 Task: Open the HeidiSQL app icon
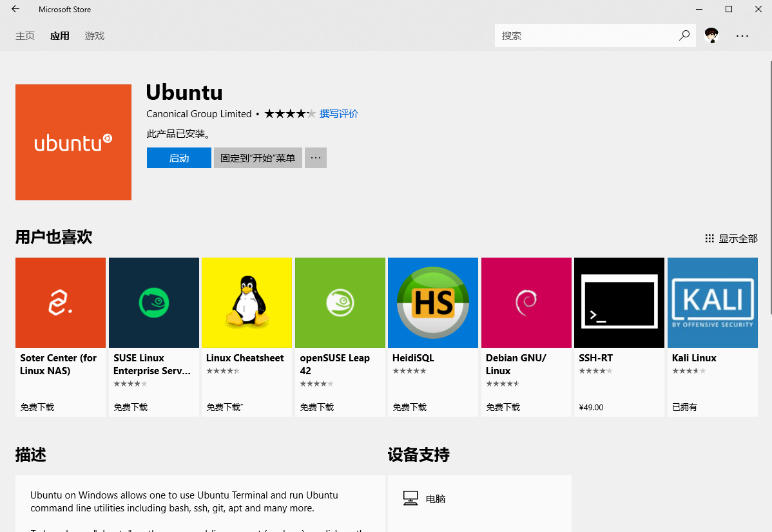[x=433, y=303]
